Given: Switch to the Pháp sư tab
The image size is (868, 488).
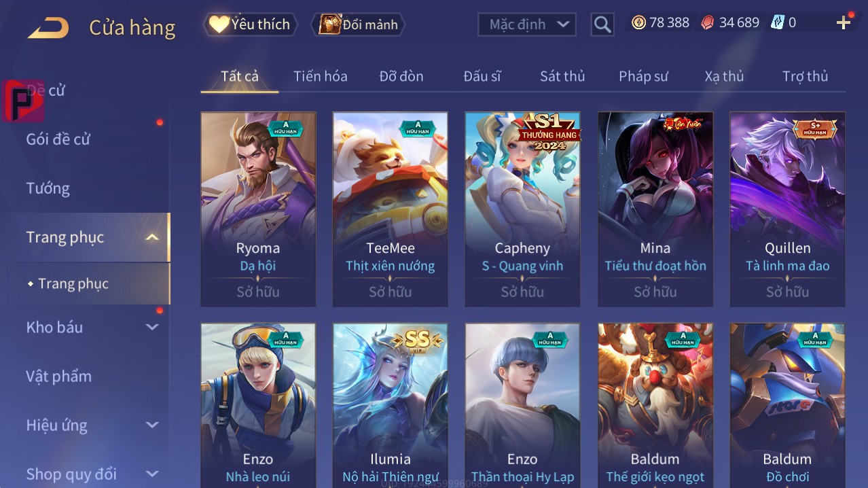Looking at the screenshot, I should (x=643, y=76).
